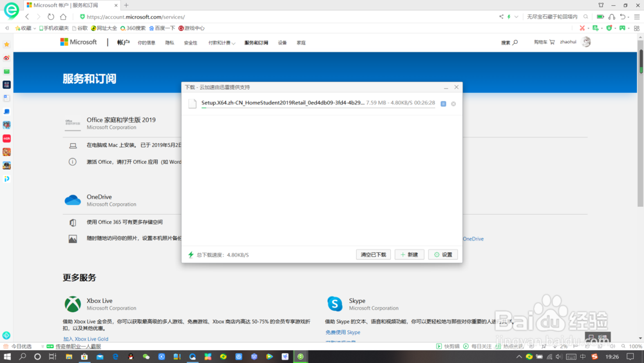The image size is (644, 363).
Task: Reload the current page
Action: (50, 17)
